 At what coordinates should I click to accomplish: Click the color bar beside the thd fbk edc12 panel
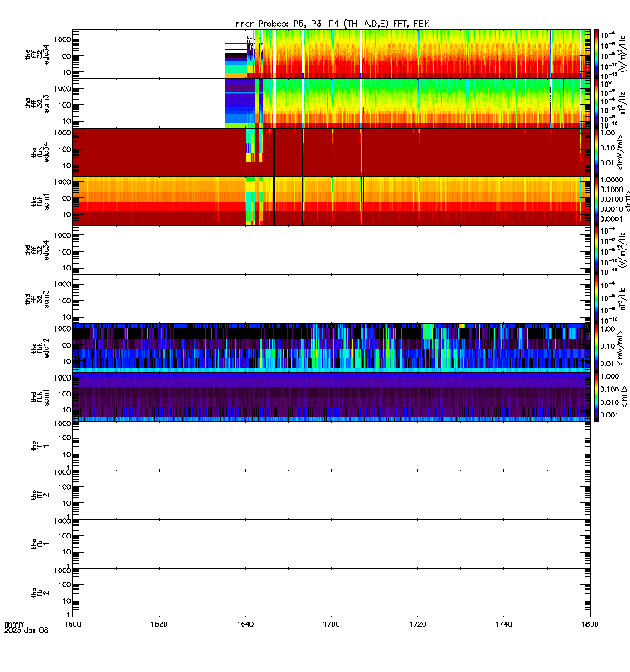point(596,348)
